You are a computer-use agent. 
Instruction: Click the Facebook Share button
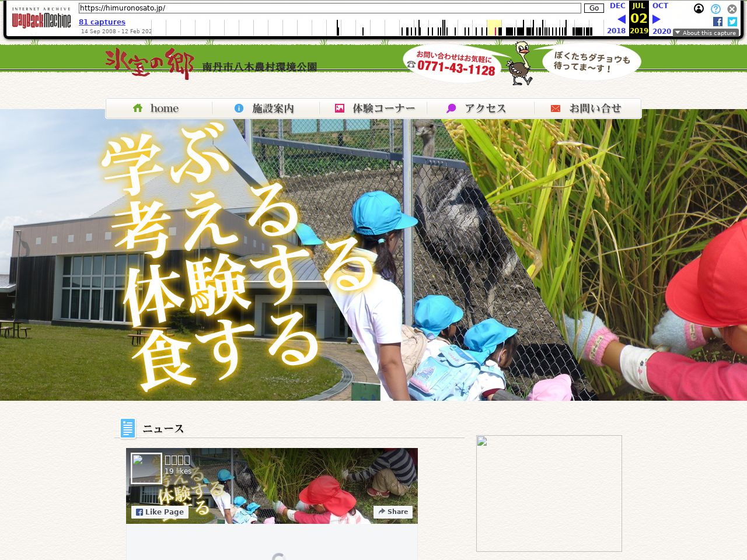pos(393,512)
